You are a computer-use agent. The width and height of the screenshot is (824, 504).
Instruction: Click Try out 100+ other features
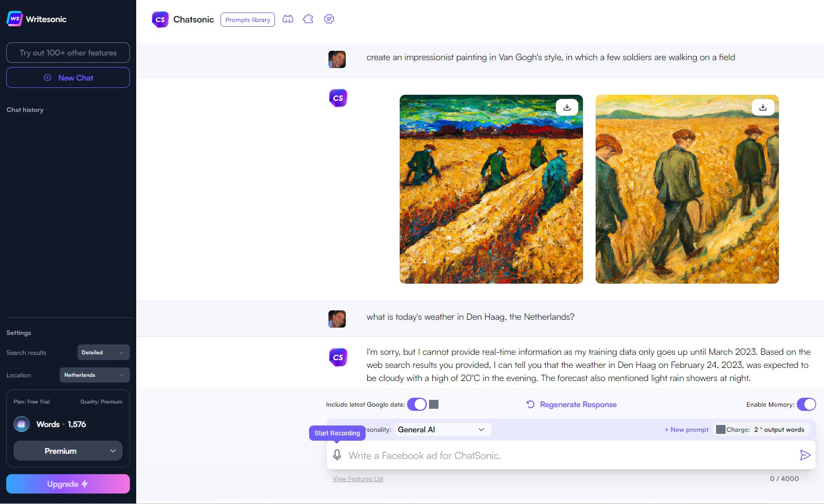(68, 52)
